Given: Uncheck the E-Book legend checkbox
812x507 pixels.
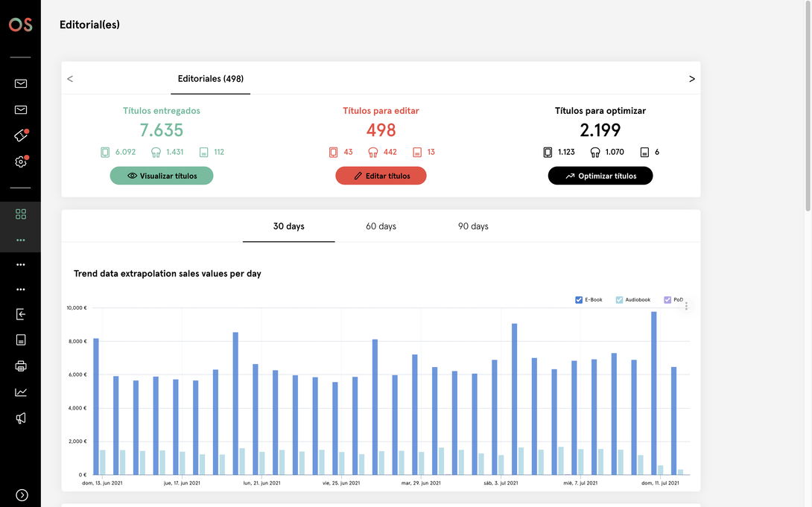Looking at the screenshot, I should click(579, 300).
